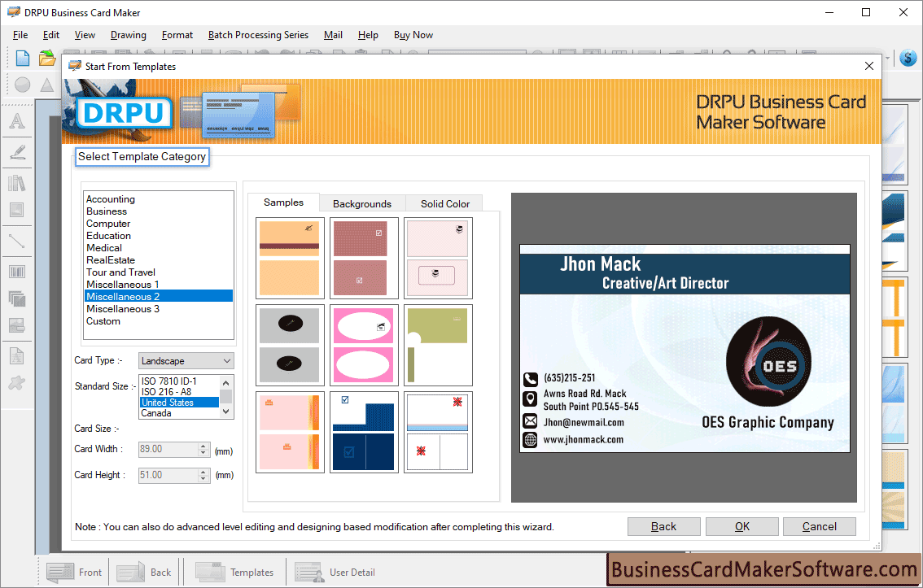923x588 pixels.
Task: Open the File menu
Action: [x=20, y=35]
